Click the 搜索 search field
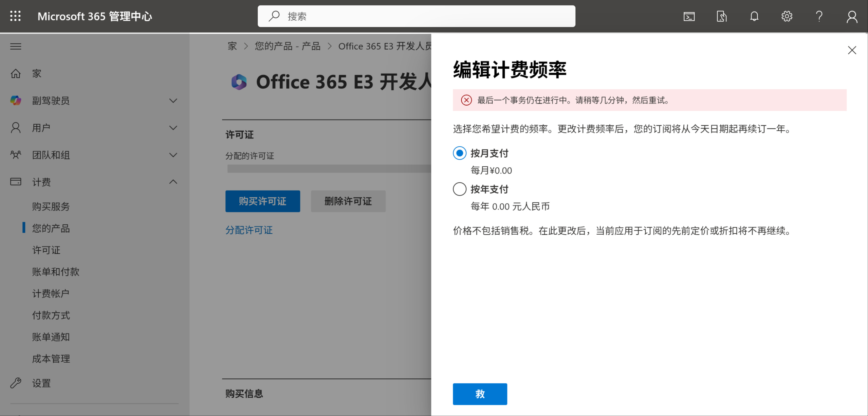The height and width of the screenshot is (416, 868). (x=416, y=16)
